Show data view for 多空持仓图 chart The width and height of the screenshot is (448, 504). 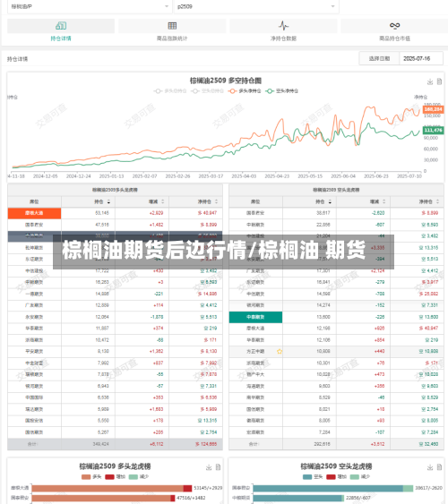click(x=439, y=81)
